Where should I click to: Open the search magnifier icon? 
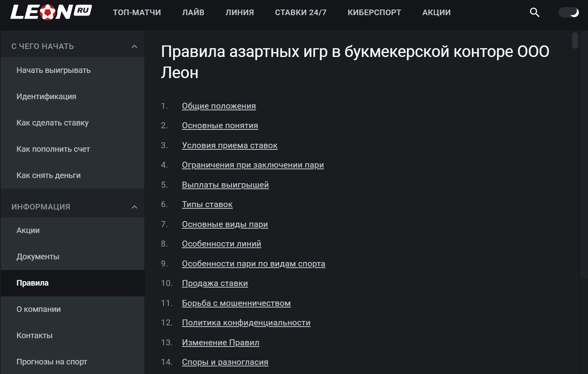tap(535, 12)
